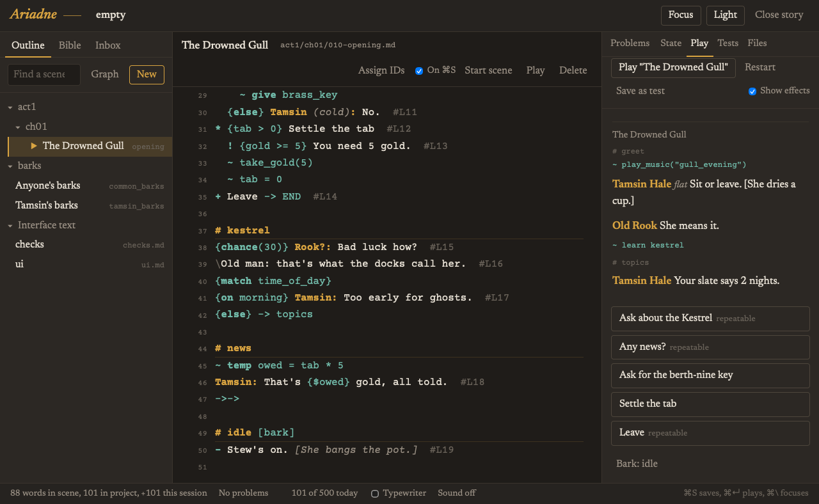Click the 101 of 500 today counter
This screenshot has width=819, height=504.
tap(325, 493)
